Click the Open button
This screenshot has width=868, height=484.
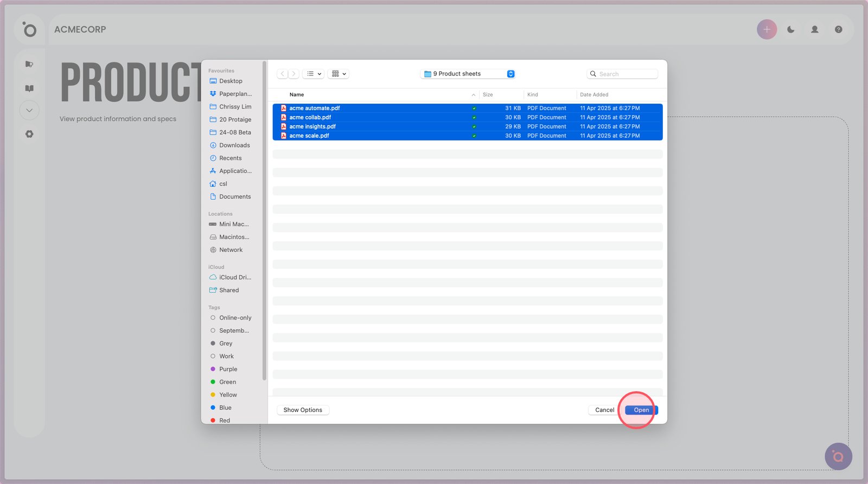[x=641, y=410]
